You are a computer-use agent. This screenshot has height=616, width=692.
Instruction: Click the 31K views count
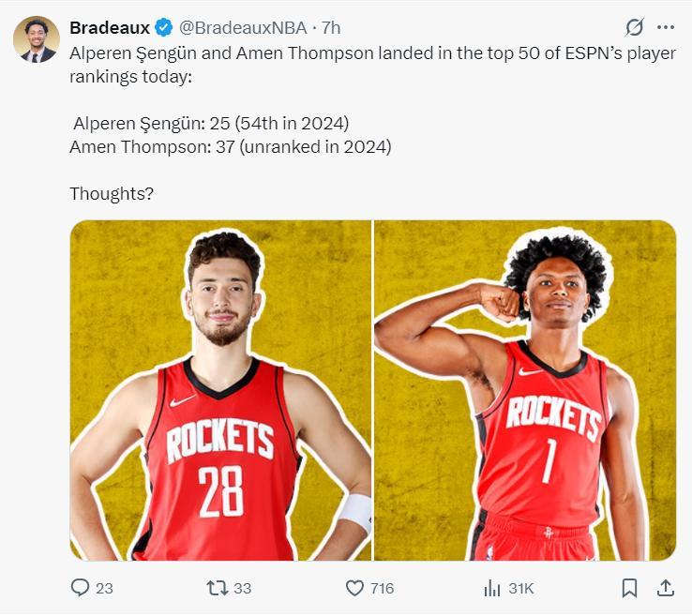520,589
